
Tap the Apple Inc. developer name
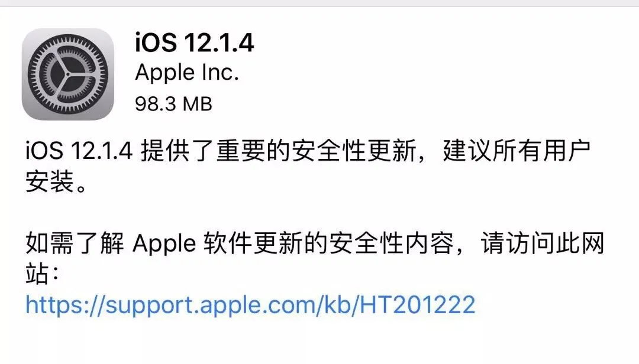186,73
